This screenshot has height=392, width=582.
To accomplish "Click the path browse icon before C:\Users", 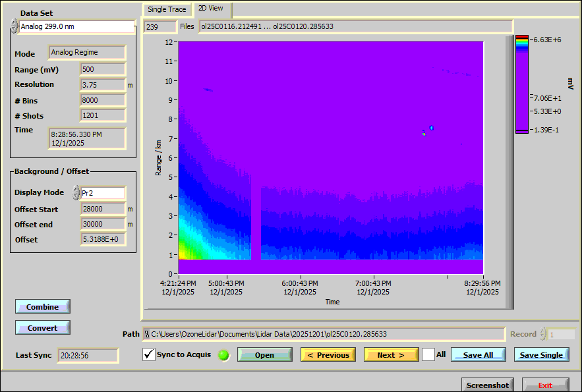I will pyautogui.click(x=147, y=334).
